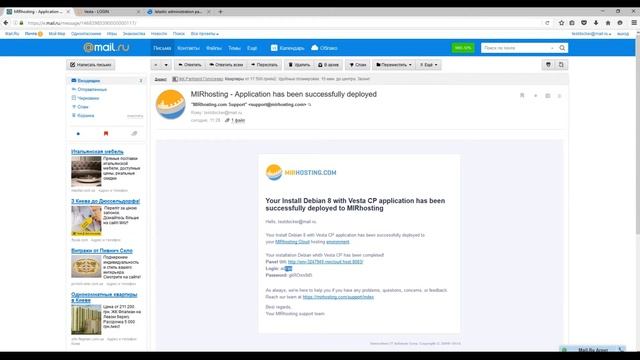Filter by the red flag in sidebar
This screenshot has width=640, height=360.
106,133
